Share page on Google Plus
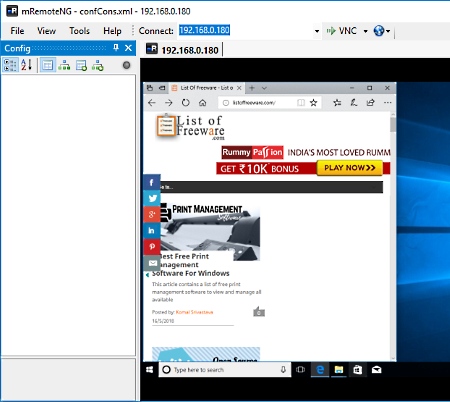This screenshot has width=450, height=402. [x=152, y=214]
